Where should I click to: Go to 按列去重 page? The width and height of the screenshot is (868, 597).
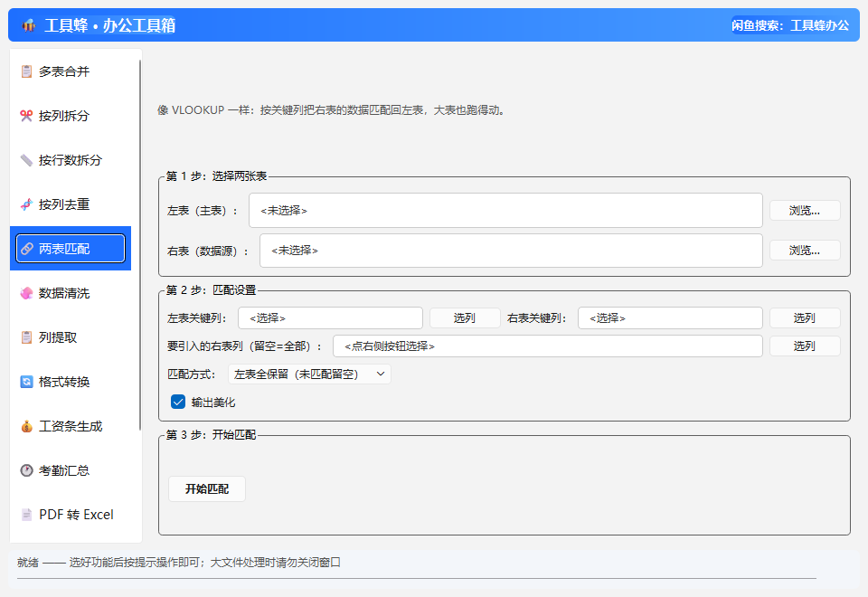coord(71,204)
